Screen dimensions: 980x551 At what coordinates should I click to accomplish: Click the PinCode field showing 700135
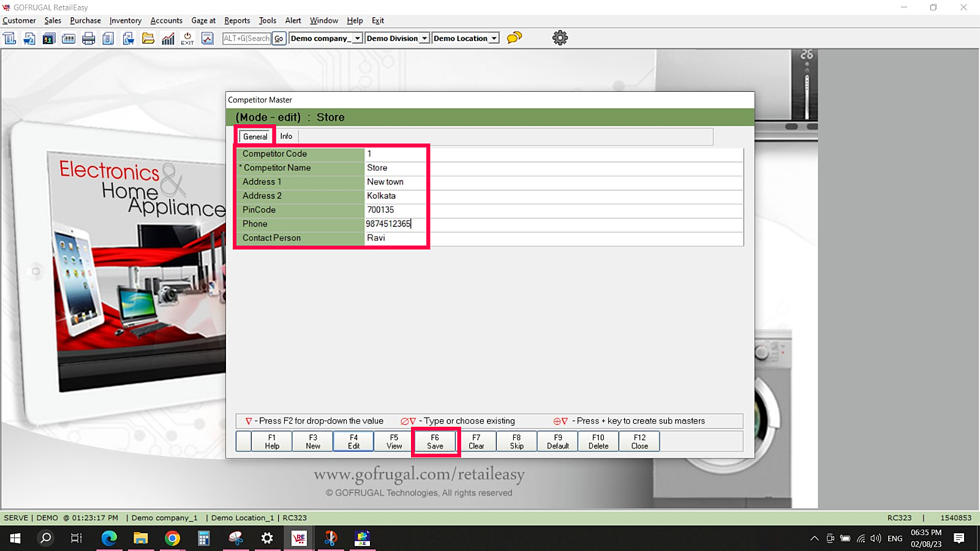(x=554, y=210)
